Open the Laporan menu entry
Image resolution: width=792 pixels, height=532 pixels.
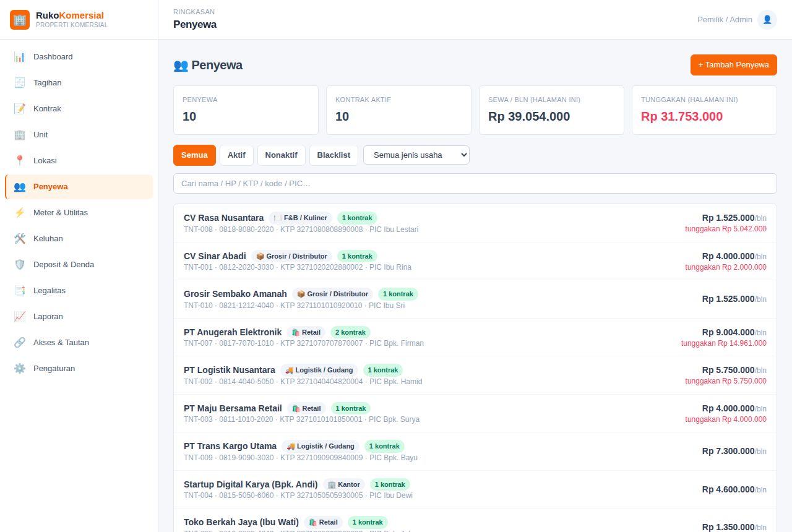click(79, 317)
